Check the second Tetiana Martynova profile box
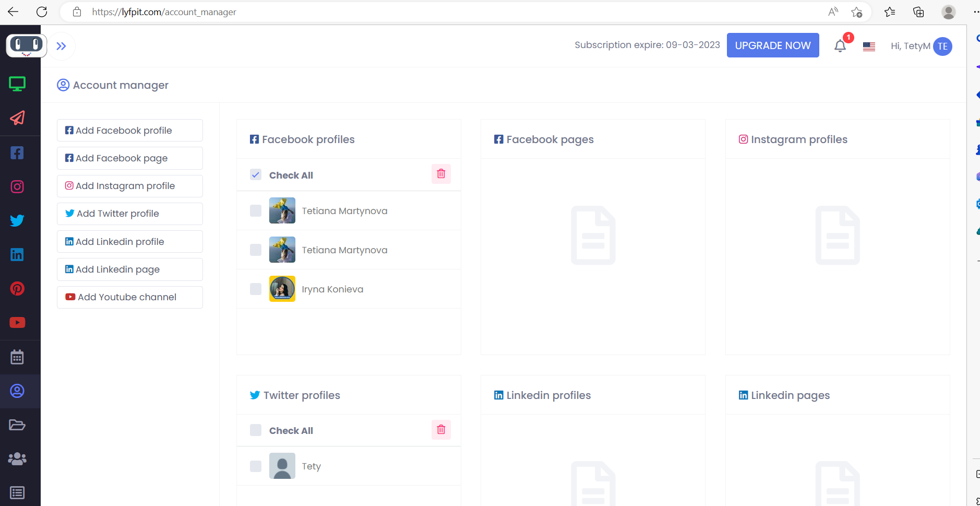This screenshot has width=980, height=506. point(256,250)
